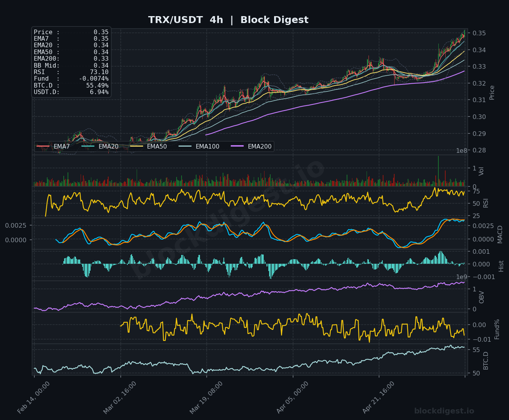The height and width of the screenshot is (420, 509).
Task: Click the 25 tick on the RSI axis
Action: [476, 216]
